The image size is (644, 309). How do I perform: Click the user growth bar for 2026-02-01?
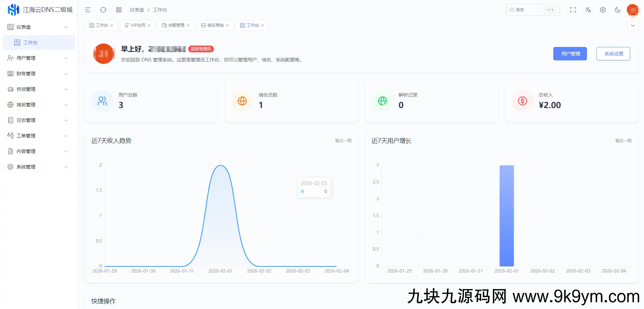[x=506, y=215]
